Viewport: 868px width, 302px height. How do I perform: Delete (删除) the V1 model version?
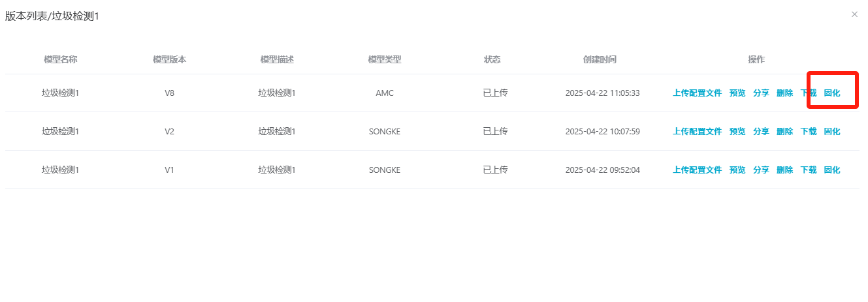click(x=784, y=170)
